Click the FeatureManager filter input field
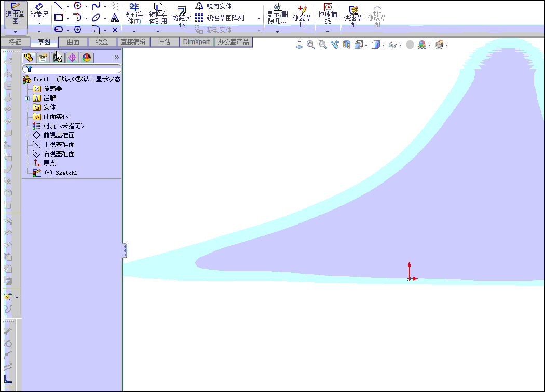 click(73, 68)
